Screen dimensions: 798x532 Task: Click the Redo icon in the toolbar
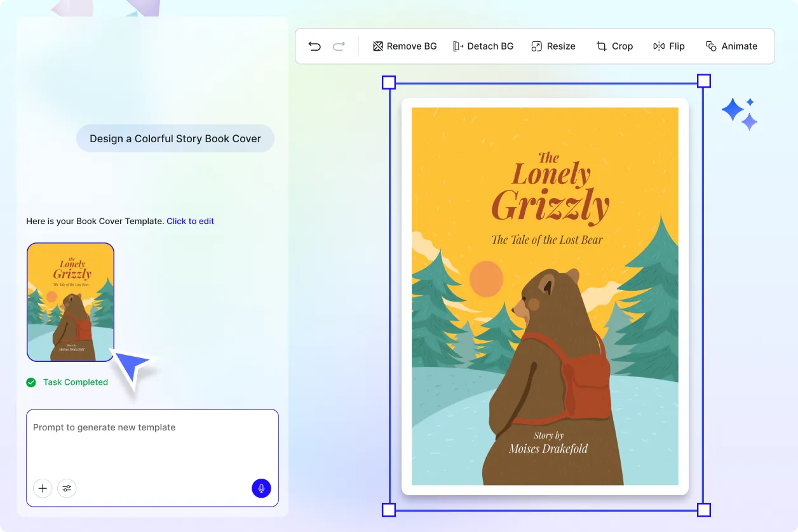pos(339,46)
